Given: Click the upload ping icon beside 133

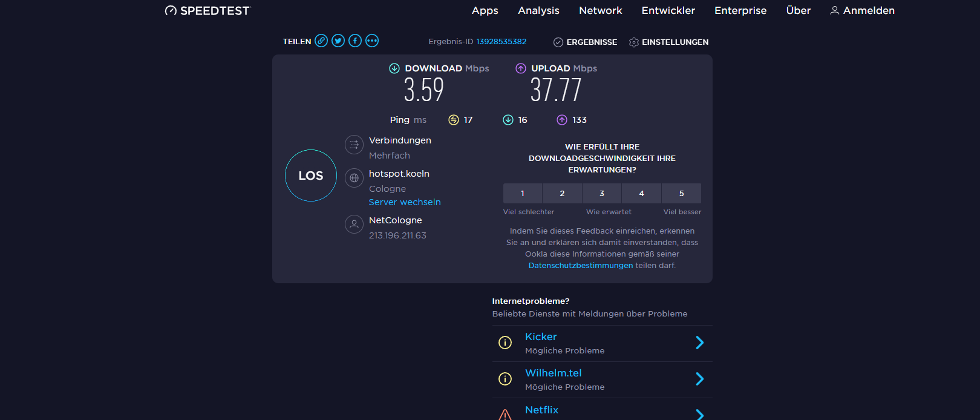Looking at the screenshot, I should (x=562, y=120).
